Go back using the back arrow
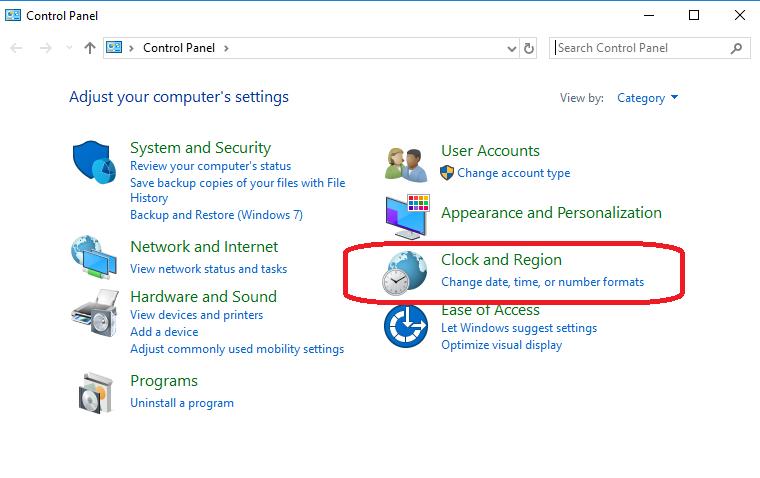Viewport: 760px width, 478px height. click(x=16, y=48)
